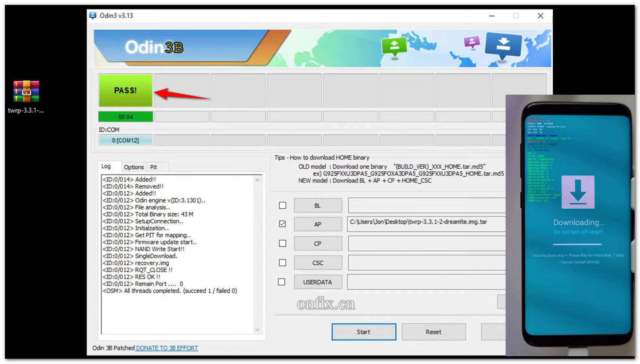Click the USERDATA file button
The height and width of the screenshot is (364, 640).
click(x=318, y=282)
